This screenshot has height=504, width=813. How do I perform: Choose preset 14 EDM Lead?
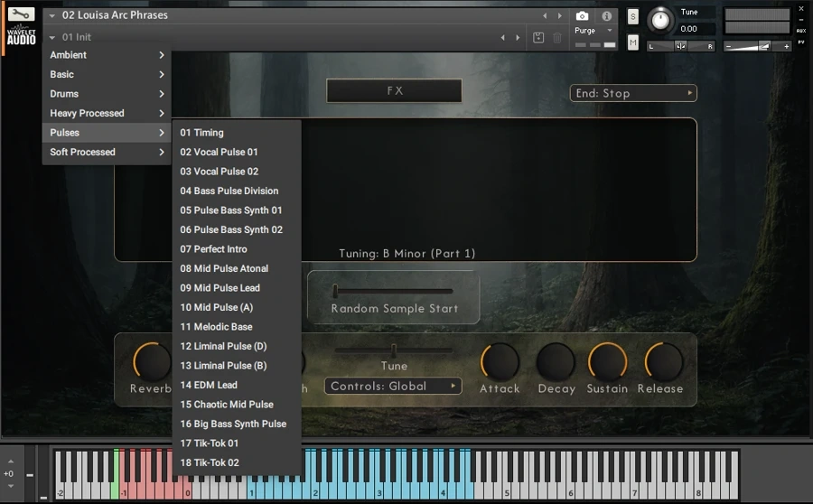pyautogui.click(x=237, y=386)
